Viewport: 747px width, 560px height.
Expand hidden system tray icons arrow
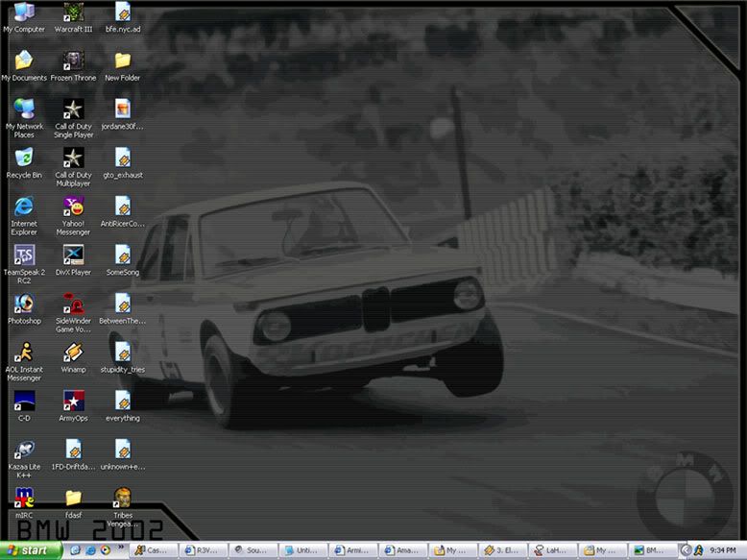(x=685, y=550)
